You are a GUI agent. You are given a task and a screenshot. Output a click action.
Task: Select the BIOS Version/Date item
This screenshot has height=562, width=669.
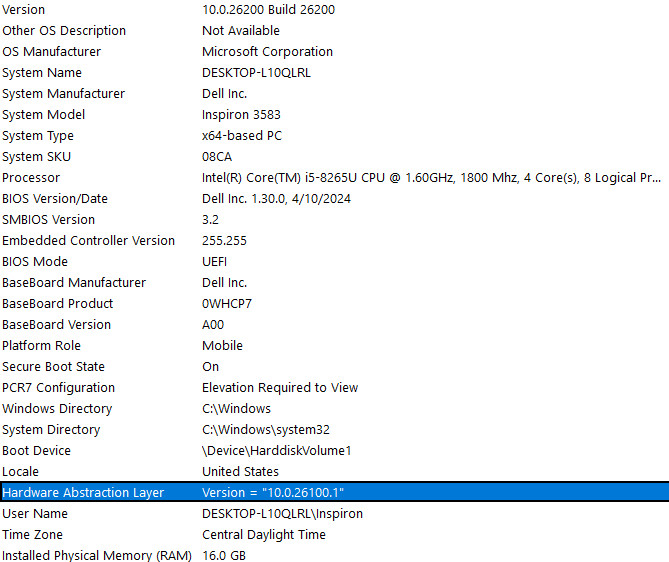55,198
